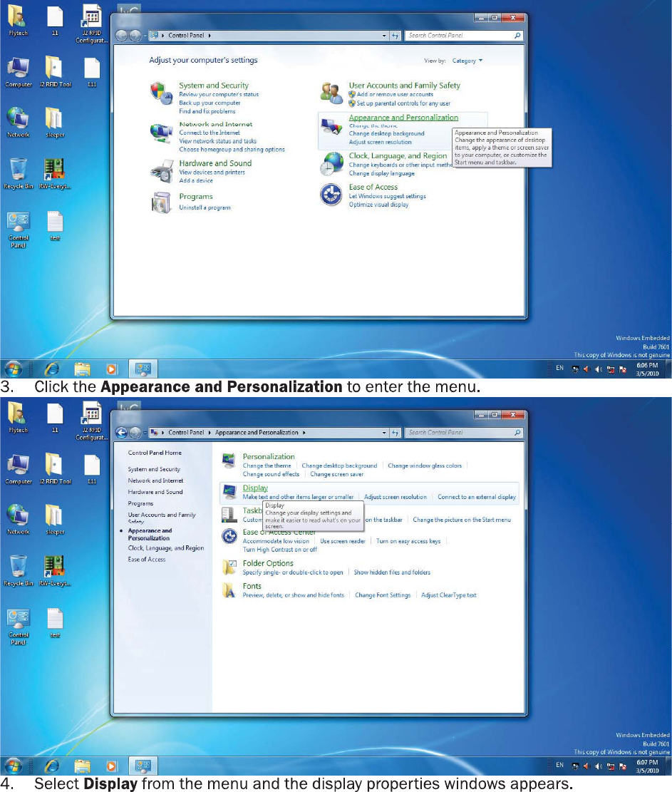Click the Hardware and Sound printer icon
The width and height of the screenshot is (672, 792).
tap(162, 172)
